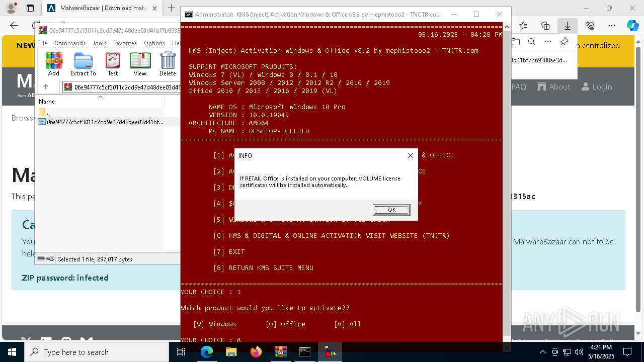The width and height of the screenshot is (644, 362).
Task: Open Edge Browser essentials heart icon
Action: 590,26
